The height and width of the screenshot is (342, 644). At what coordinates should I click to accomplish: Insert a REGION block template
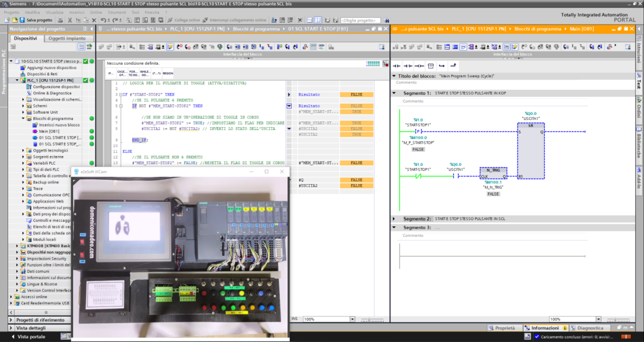point(168,73)
